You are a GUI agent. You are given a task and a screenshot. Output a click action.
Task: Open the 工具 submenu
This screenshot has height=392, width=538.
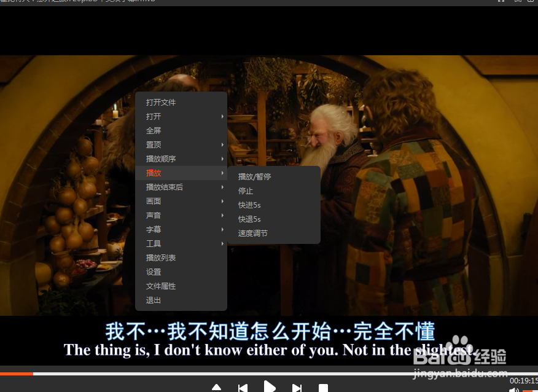tap(181, 244)
